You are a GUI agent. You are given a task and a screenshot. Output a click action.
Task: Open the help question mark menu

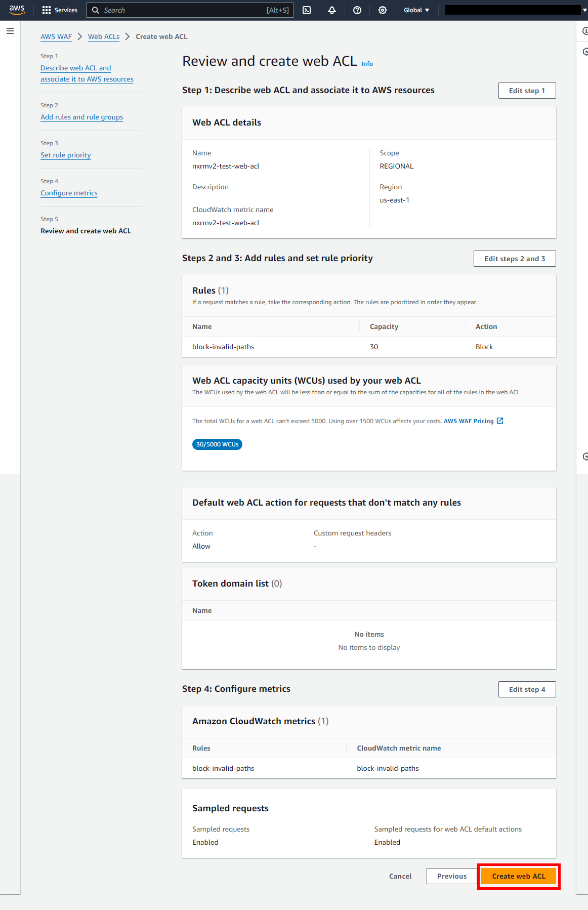coord(357,10)
